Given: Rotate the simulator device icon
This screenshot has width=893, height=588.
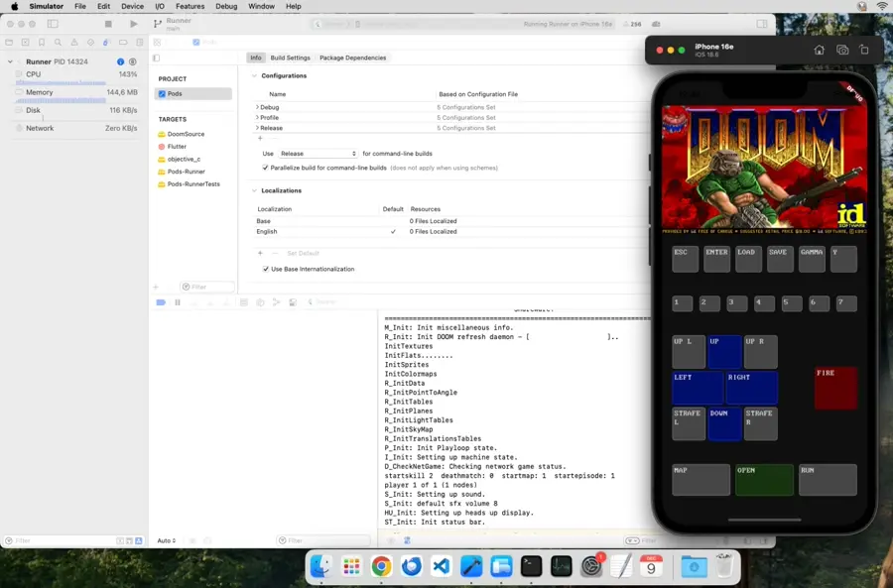Looking at the screenshot, I should (864, 50).
